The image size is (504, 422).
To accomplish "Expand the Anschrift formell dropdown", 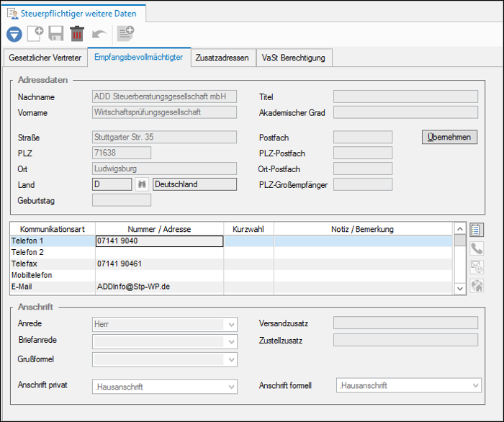I will (475, 385).
